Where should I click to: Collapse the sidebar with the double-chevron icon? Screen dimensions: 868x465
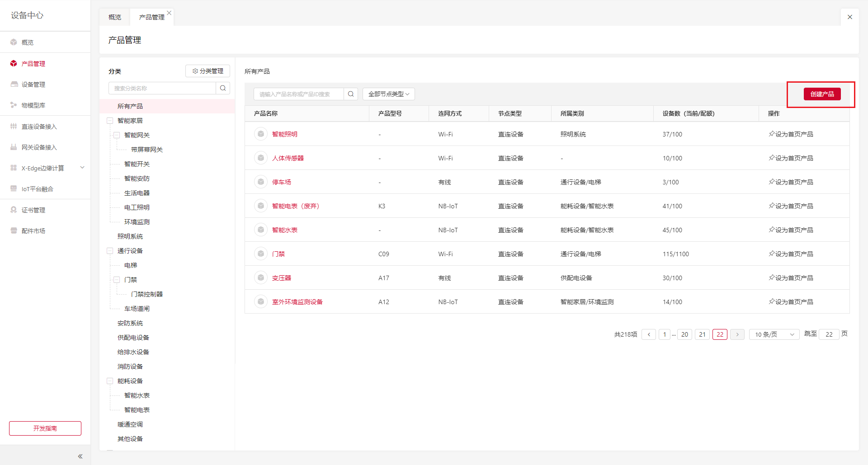click(80, 456)
